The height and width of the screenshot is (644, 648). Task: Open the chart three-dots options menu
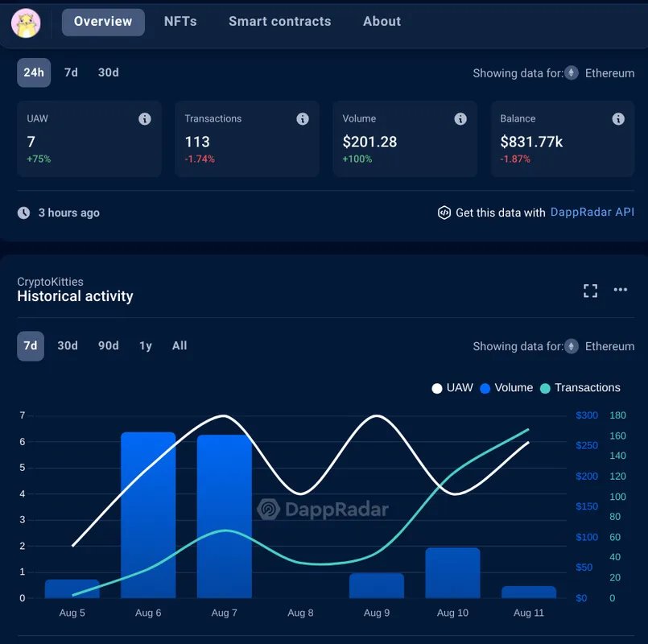coord(621,290)
